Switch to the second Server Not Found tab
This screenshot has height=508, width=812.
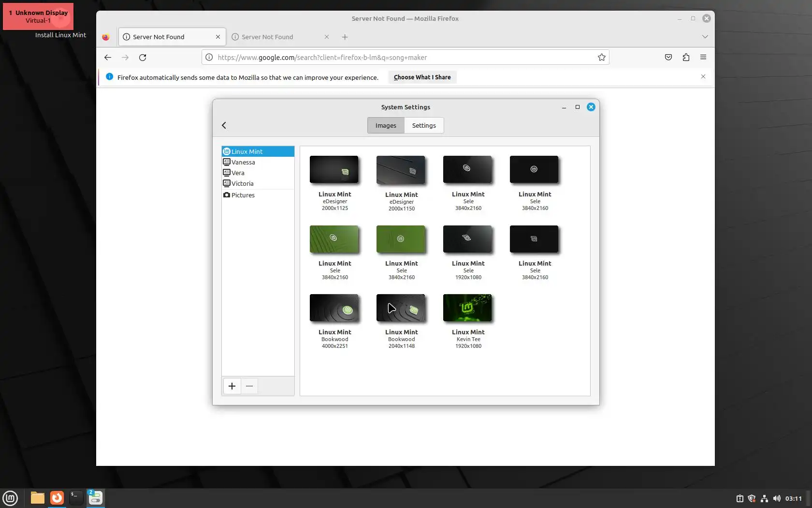point(280,37)
